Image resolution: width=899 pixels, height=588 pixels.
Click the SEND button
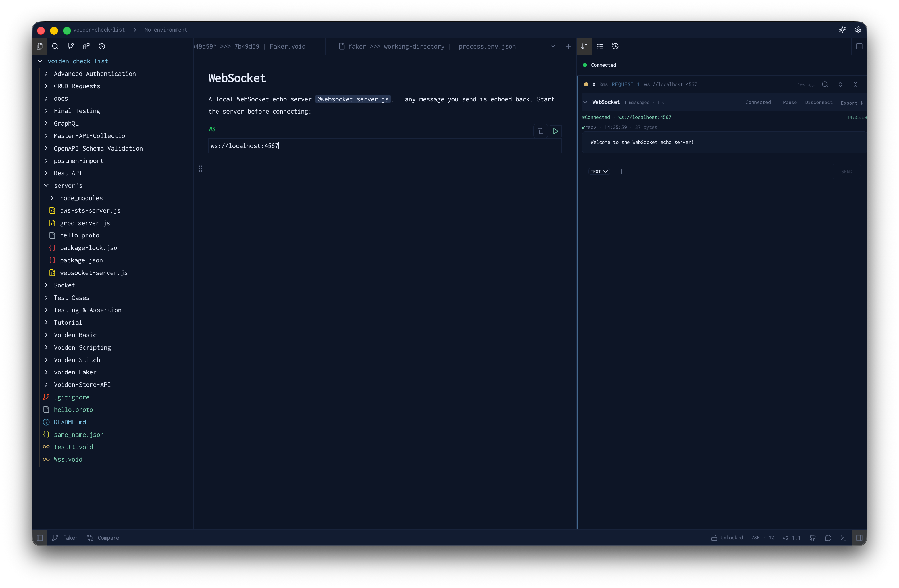click(846, 172)
